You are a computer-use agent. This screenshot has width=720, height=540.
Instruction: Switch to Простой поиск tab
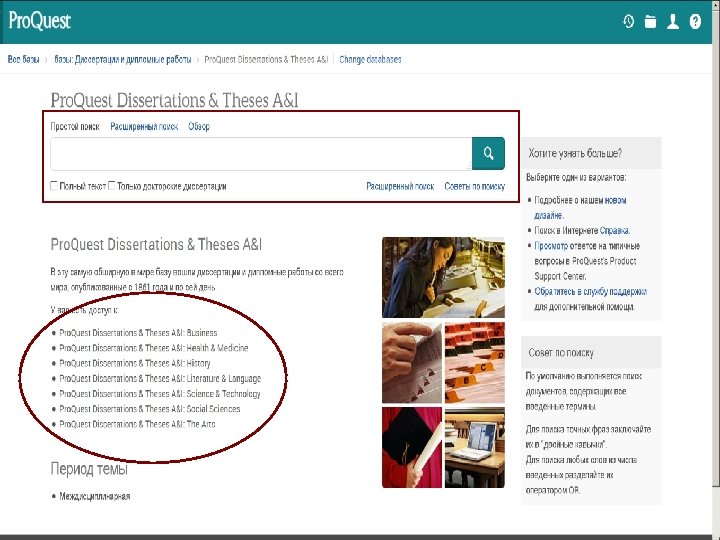pos(75,126)
